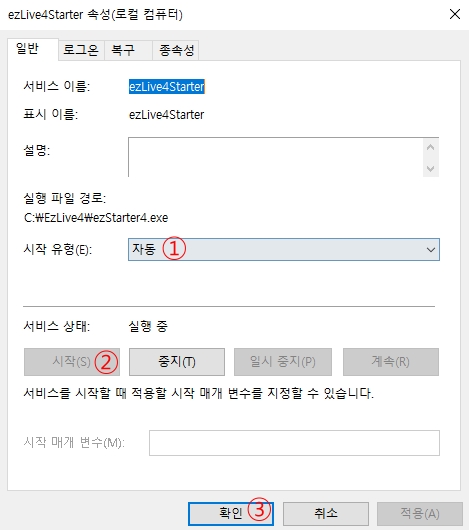469x530 pixels.
Task: Select the 종속성 tab
Action: pyautogui.click(x=176, y=50)
